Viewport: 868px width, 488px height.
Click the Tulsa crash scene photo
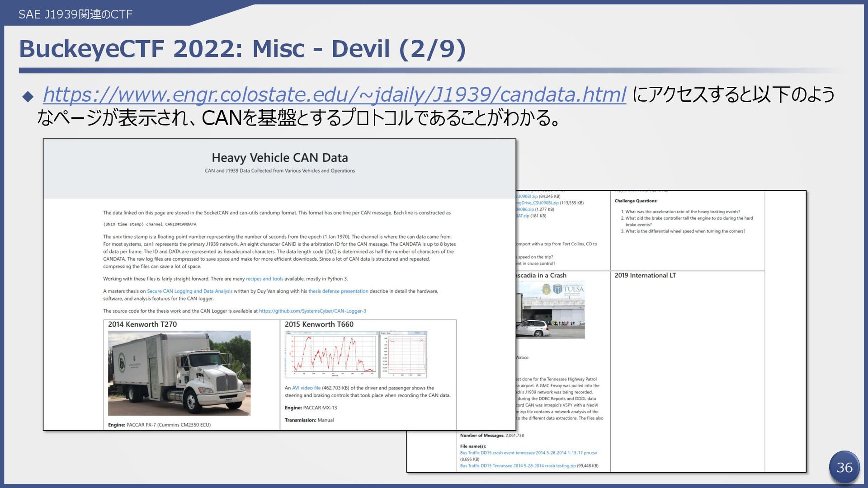tap(550, 310)
